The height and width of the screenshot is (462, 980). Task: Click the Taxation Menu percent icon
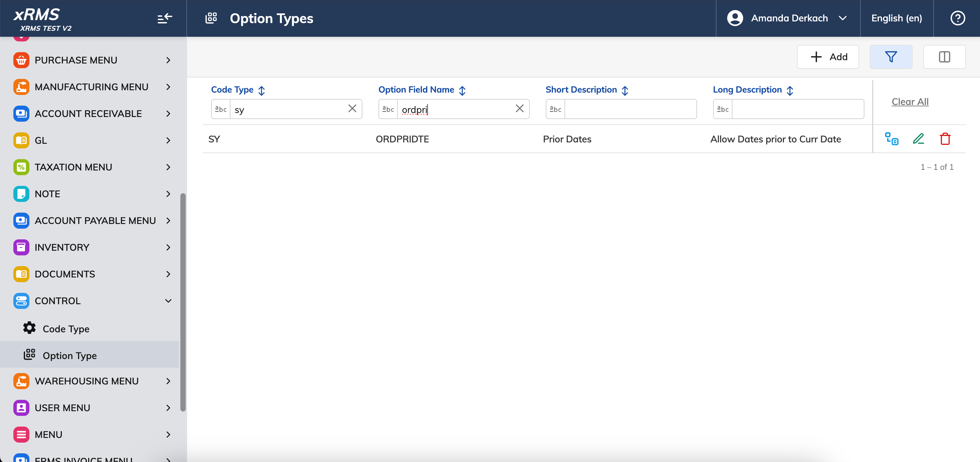[21, 167]
